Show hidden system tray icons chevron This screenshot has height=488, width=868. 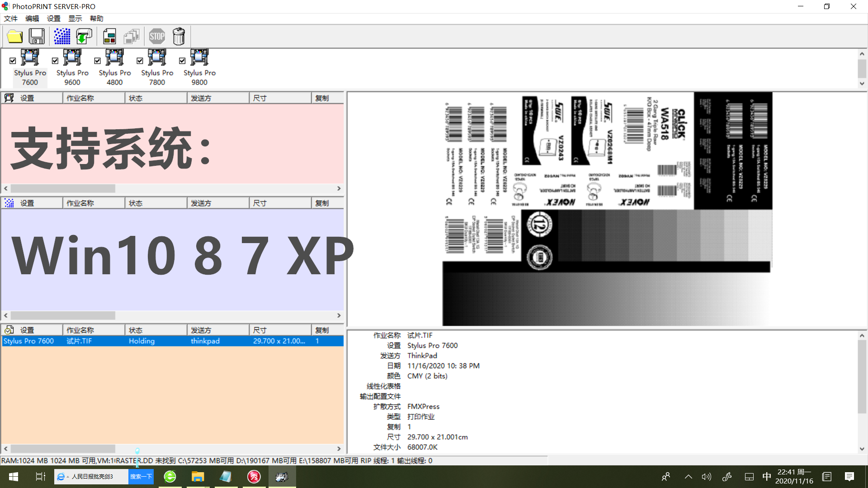(x=688, y=476)
